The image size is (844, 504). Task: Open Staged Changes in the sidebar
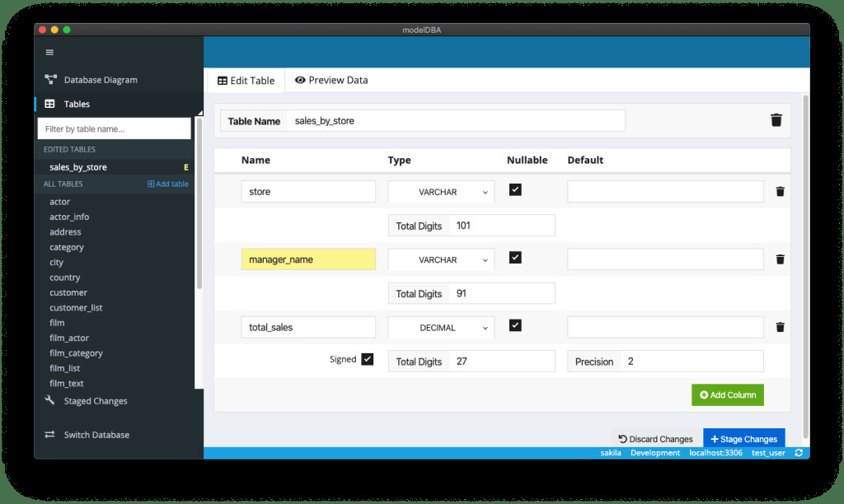96,401
